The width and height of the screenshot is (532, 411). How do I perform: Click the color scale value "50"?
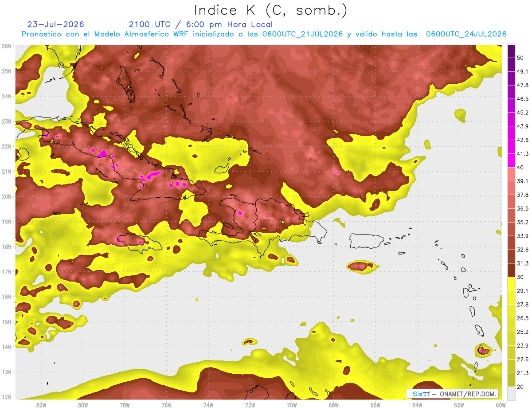point(520,58)
